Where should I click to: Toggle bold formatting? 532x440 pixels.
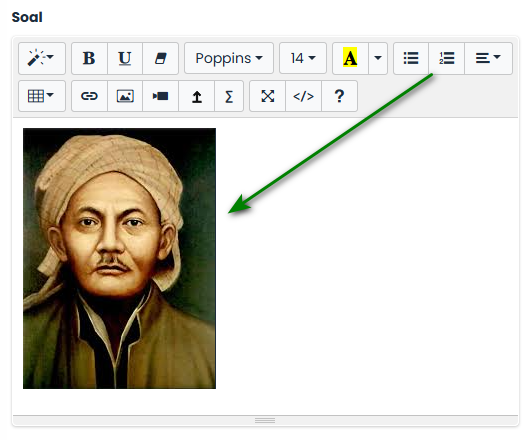[89, 58]
